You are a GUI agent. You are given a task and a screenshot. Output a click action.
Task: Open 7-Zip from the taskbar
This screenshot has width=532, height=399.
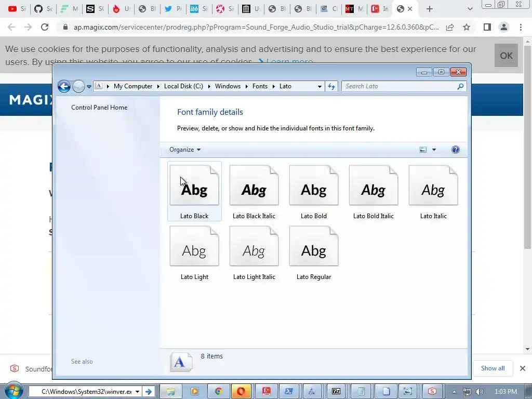tap(336, 392)
